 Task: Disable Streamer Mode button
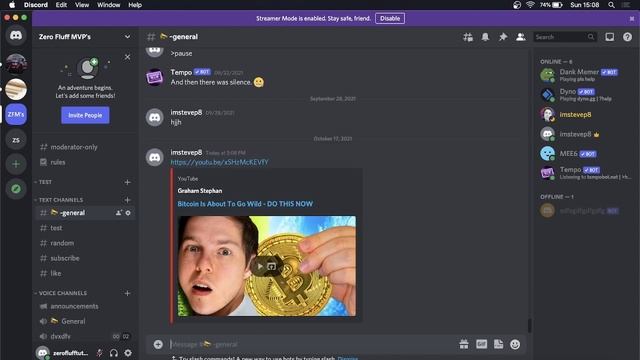point(390,18)
